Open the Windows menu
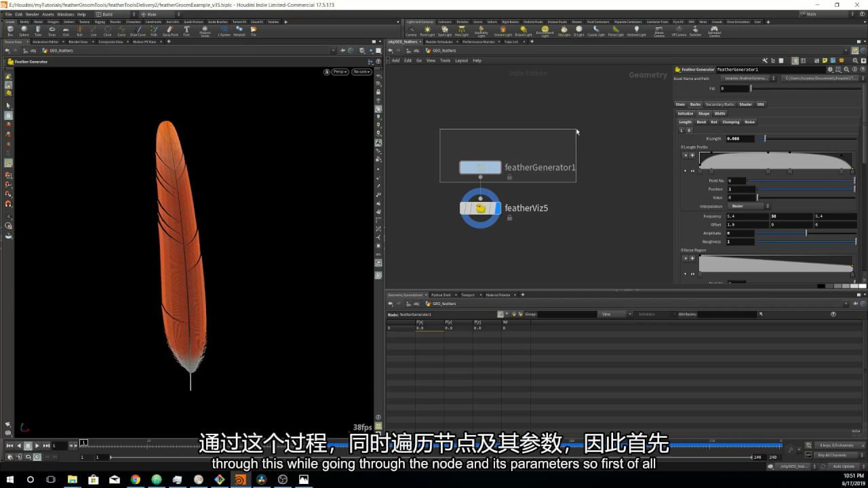The image size is (868, 488). tap(65, 14)
